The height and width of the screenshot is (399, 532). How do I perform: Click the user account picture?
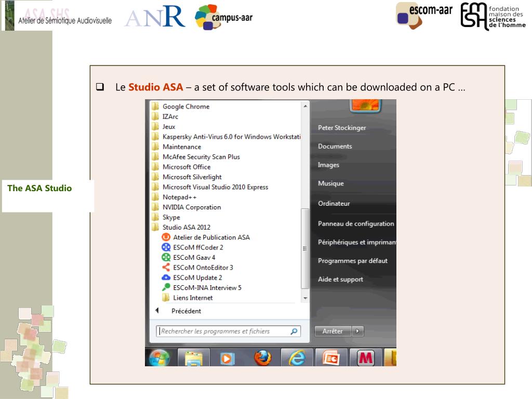tap(365, 105)
